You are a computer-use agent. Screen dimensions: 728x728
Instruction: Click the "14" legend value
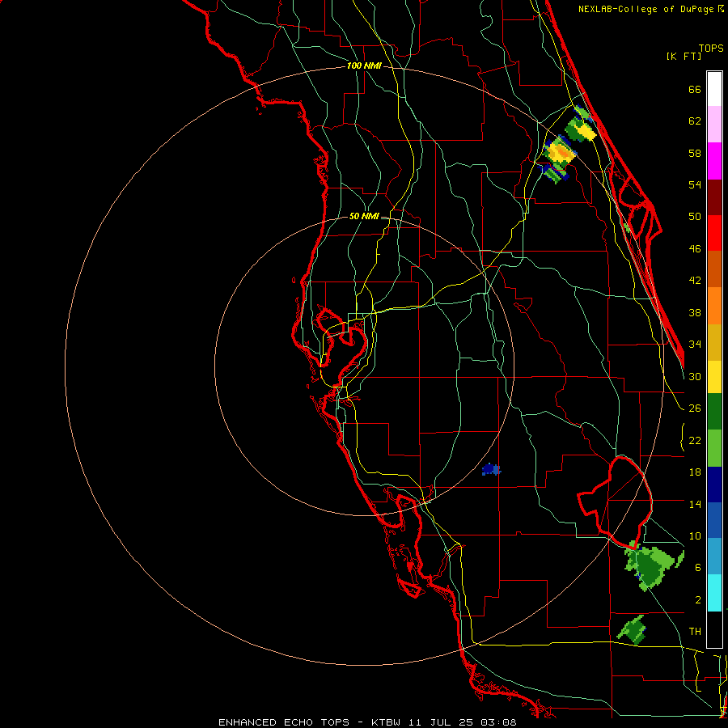[x=695, y=504]
